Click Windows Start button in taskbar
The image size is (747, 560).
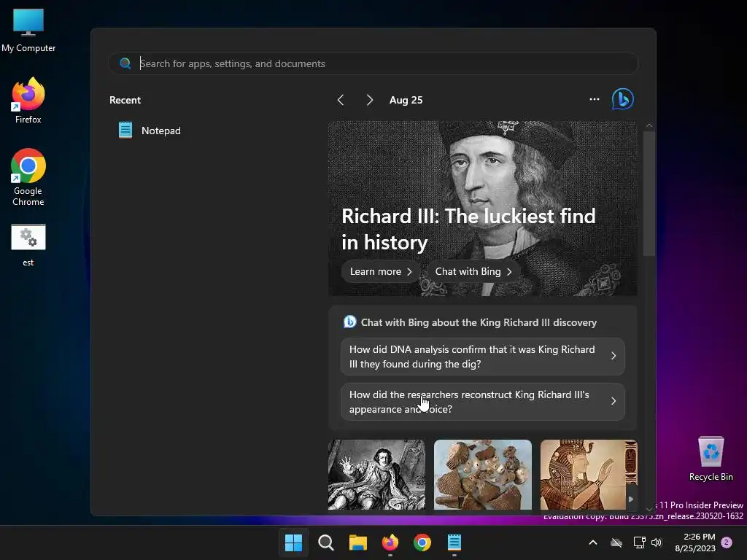click(293, 542)
